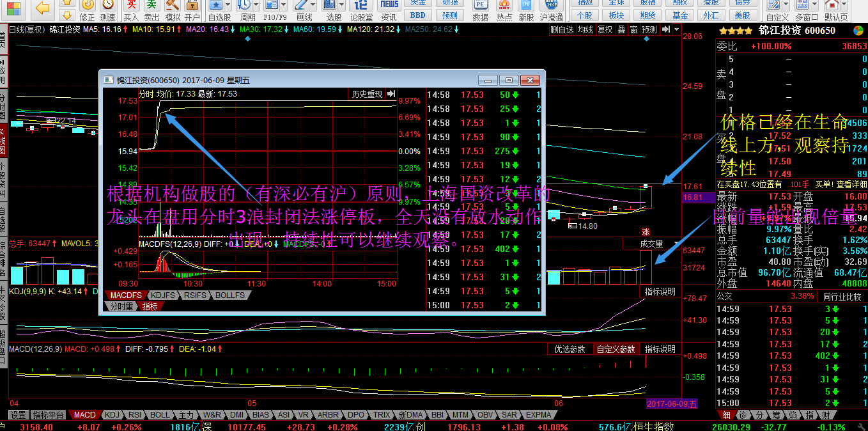Switch to MACD indicator tab
The image size is (868, 431).
pyautogui.click(x=84, y=415)
